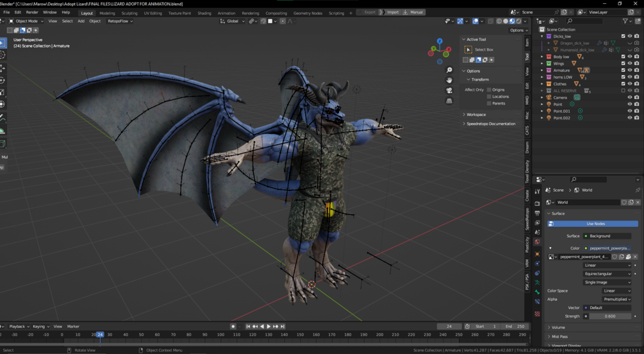
Task: Click the Use Nodes button
Action: point(595,224)
